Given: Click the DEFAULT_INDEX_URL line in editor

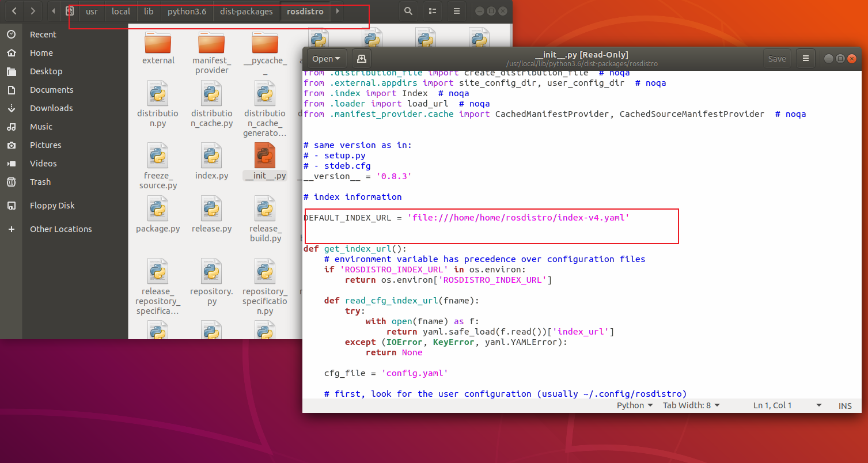Looking at the screenshot, I should click(467, 218).
